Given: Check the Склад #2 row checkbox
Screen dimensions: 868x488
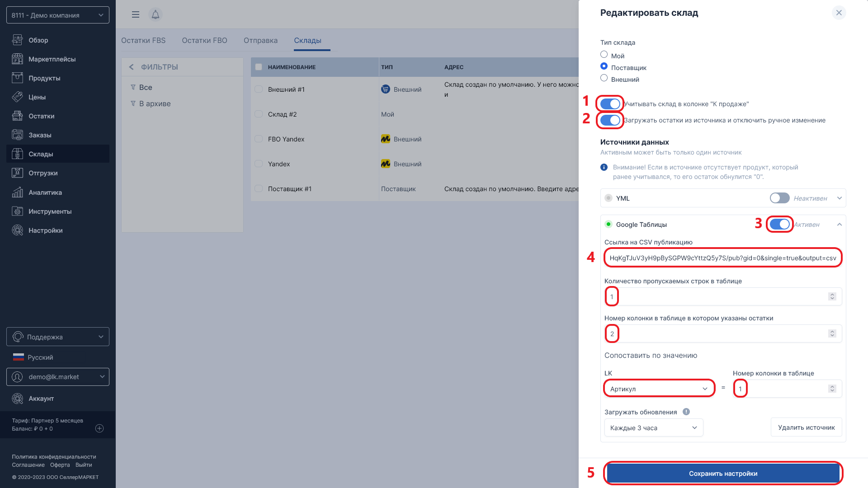Looking at the screenshot, I should point(259,114).
